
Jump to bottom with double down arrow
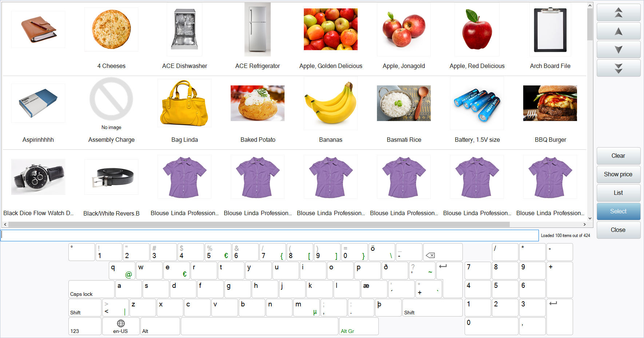point(618,68)
